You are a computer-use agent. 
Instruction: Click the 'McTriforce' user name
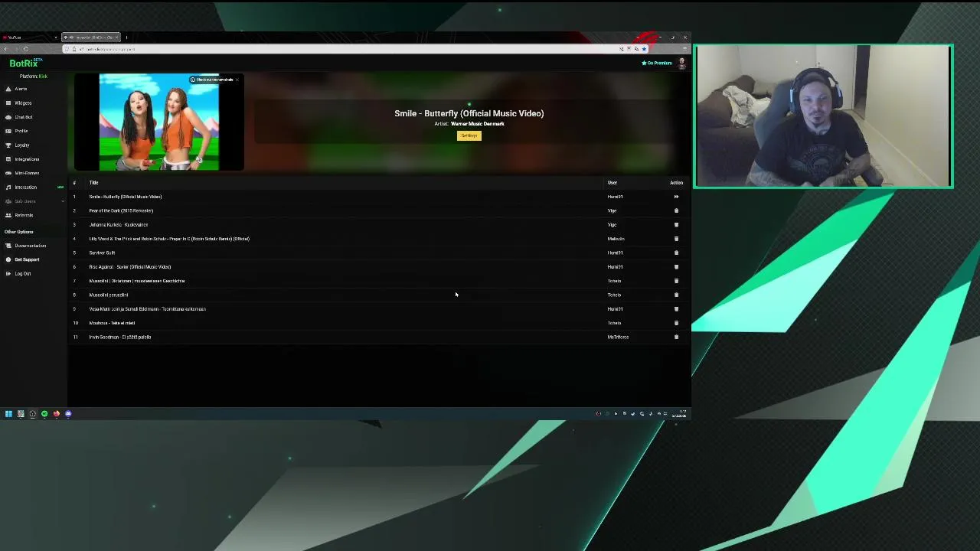point(618,337)
